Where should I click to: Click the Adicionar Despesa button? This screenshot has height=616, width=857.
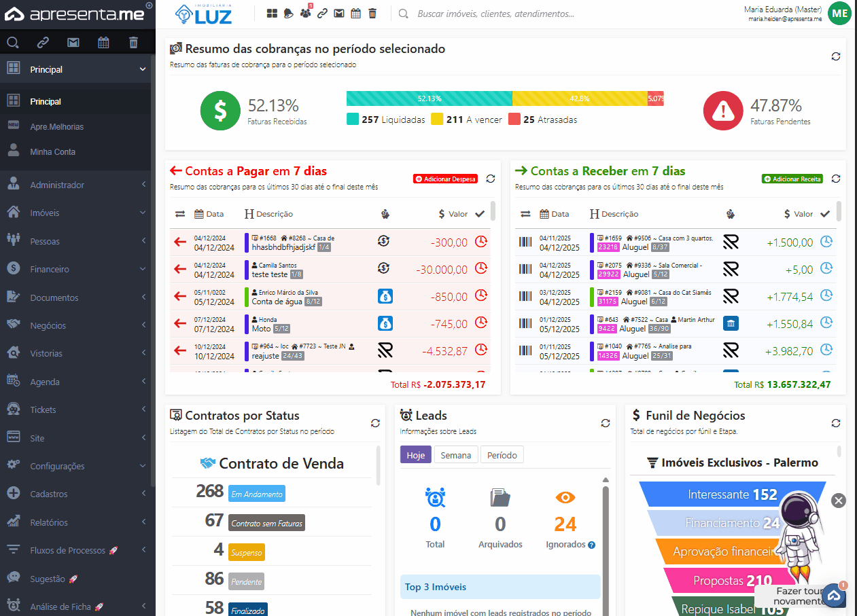click(x=445, y=179)
